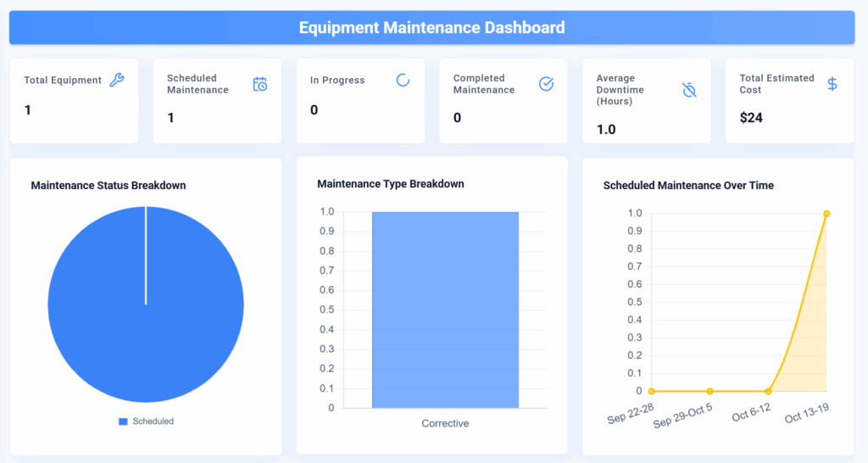868x463 pixels.
Task: Select the Oct 13-19 data point on the line
Action: click(826, 214)
